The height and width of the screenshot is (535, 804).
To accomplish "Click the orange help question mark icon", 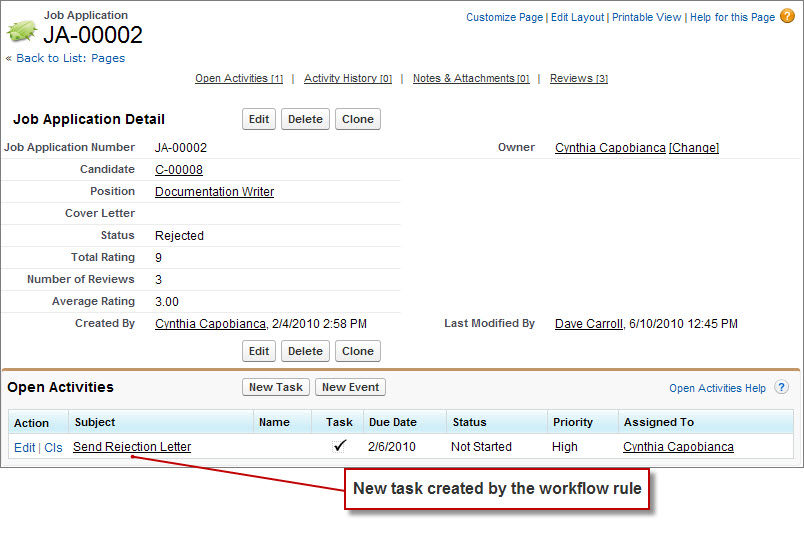I will click(x=787, y=16).
